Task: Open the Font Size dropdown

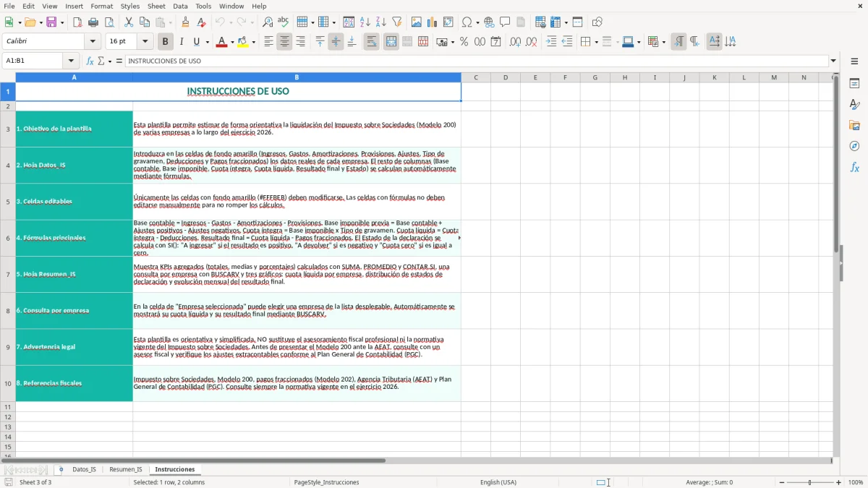Action: click(145, 42)
